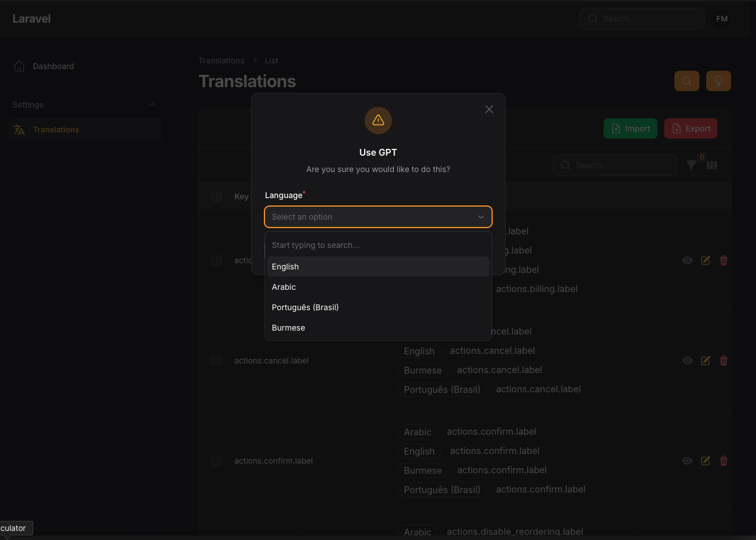Open Translations in the sidebar

[85, 130]
